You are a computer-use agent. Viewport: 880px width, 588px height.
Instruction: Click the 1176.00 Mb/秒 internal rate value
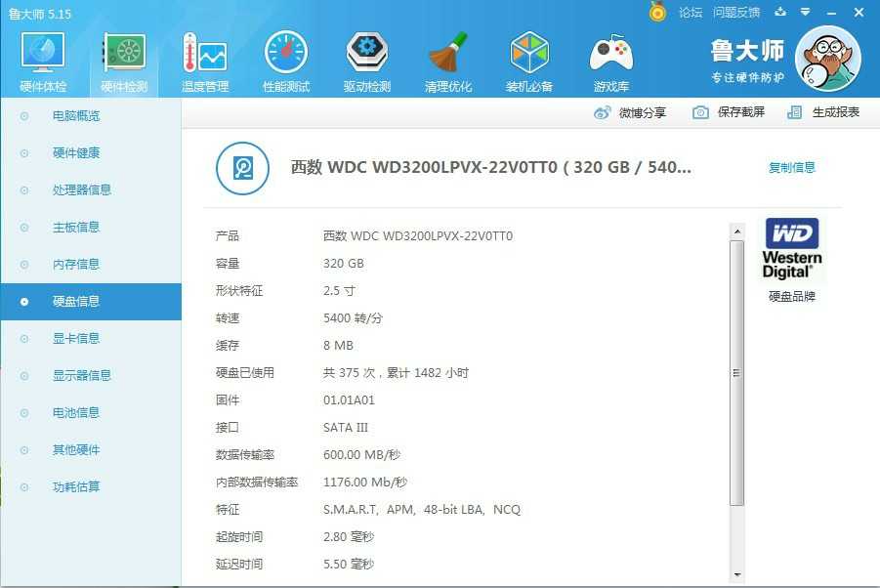tap(365, 483)
